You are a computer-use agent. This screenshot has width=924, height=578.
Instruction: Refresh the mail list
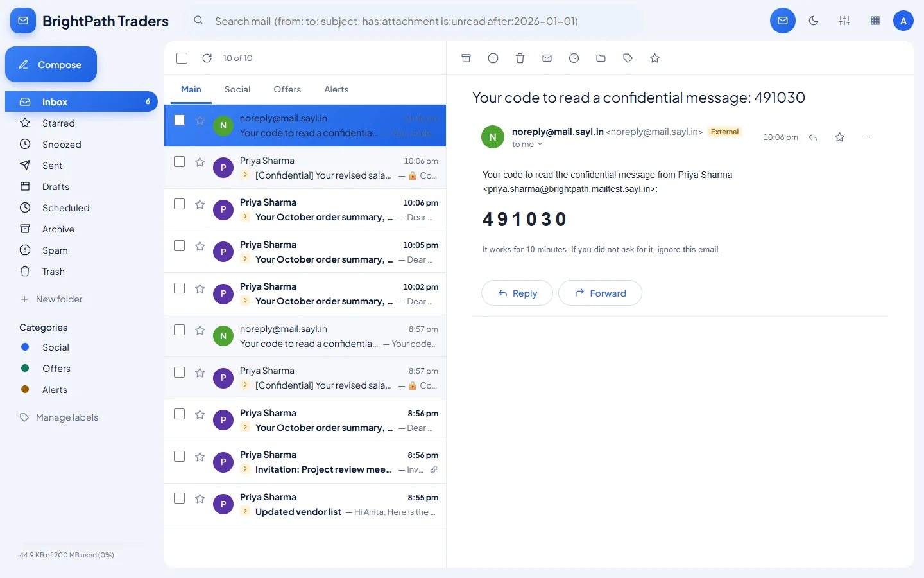coord(207,58)
